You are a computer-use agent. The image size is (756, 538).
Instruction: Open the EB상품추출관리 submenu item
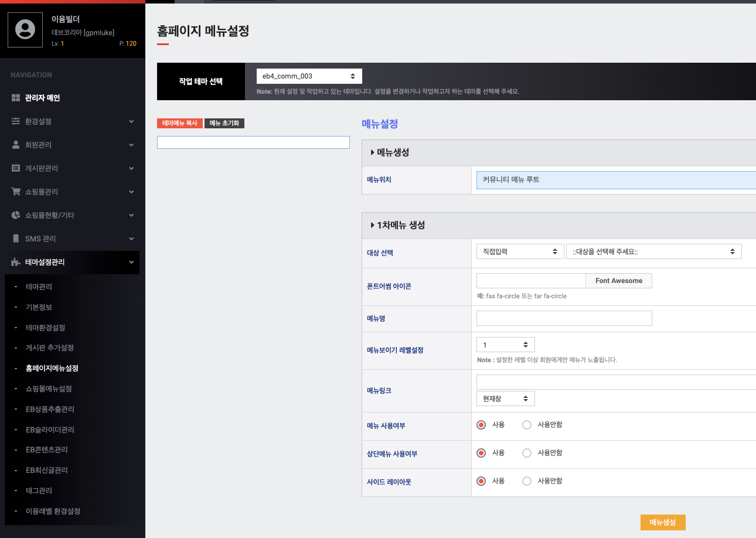[x=50, y=409]
